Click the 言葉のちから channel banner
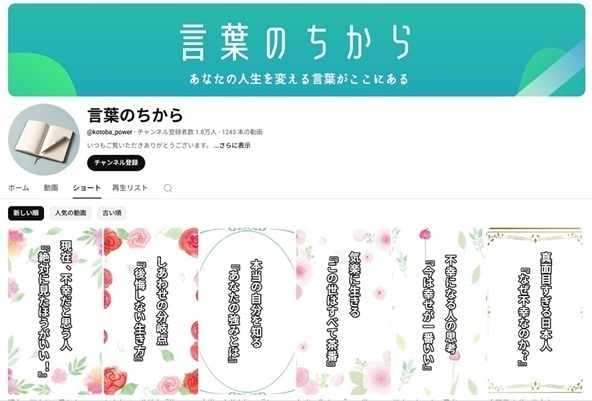This screenshot has width=592, height=401. [296, 50]
